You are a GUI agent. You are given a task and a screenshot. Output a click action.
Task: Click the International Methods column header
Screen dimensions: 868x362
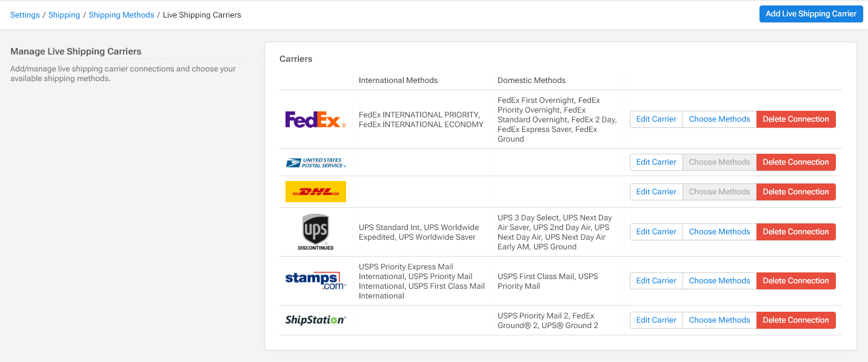coord(398,81)
